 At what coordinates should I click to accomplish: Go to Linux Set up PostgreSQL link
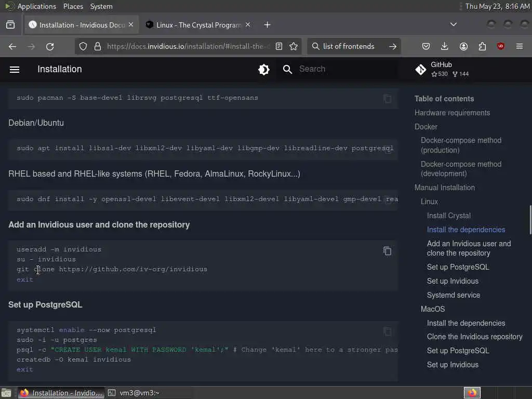click(458, 267)
